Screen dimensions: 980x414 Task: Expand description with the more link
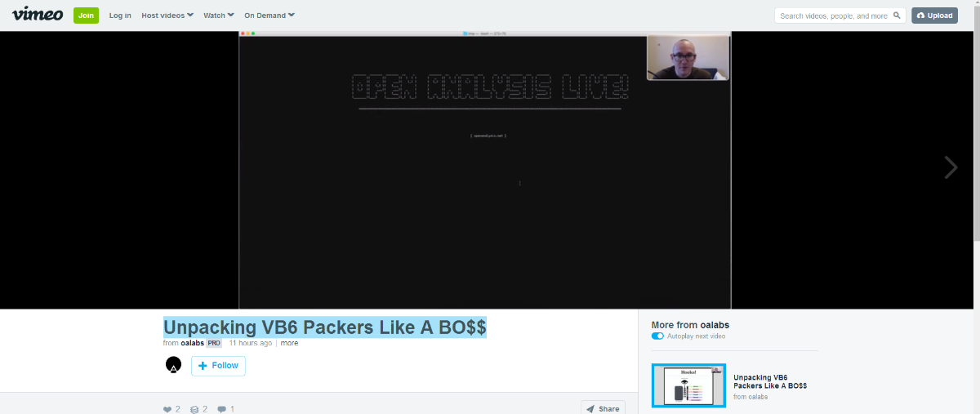[289, 343]
